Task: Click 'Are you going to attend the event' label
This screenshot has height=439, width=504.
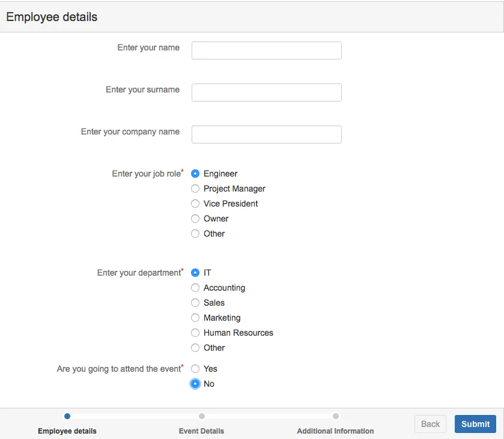Action: click(x=120, y=369)
